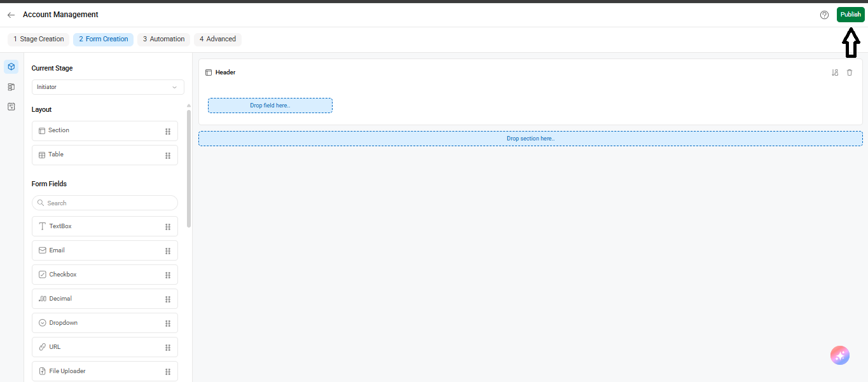Select the cube icon in left sidebar
This screenshot has width=868, height=382.
point(11,67)
